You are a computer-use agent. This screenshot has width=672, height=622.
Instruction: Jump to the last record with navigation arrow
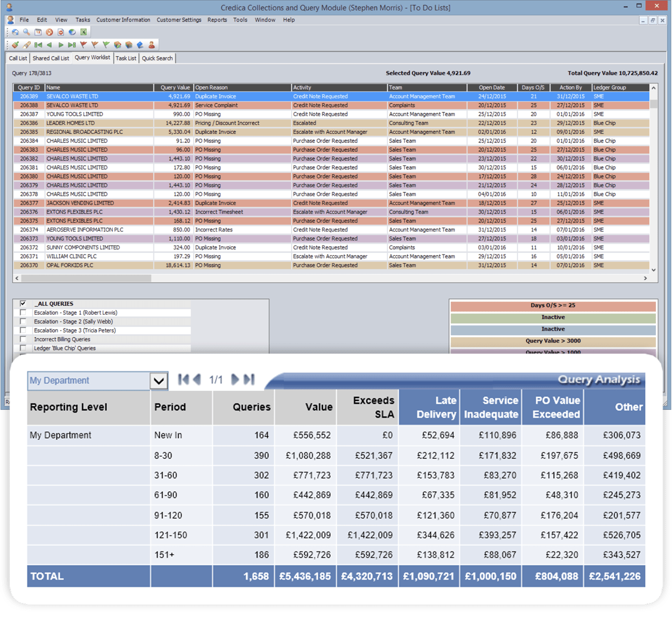click(72, 45)
